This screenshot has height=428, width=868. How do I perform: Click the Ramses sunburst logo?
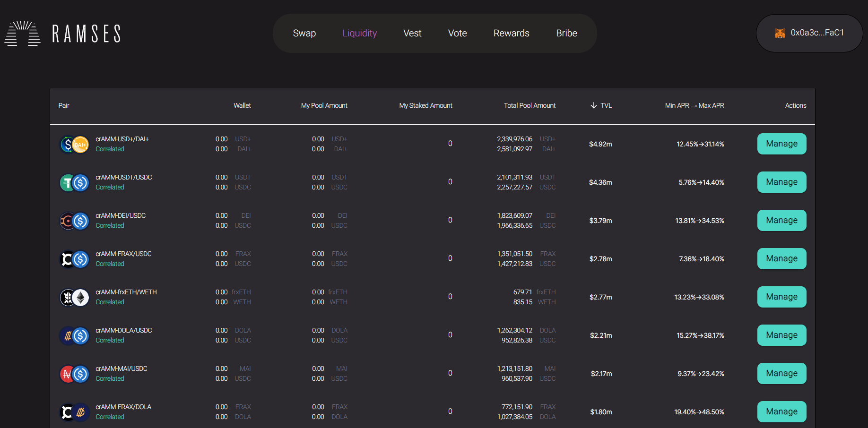pos(22,33)
